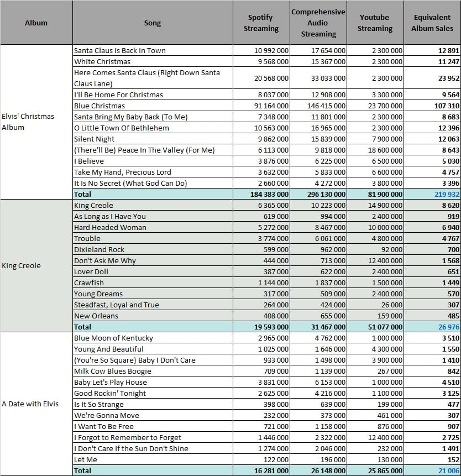Screen dimensions: 461x476
Task: Click Christmas Album Spotify total 184 383 000
Action: pos(261,194)
